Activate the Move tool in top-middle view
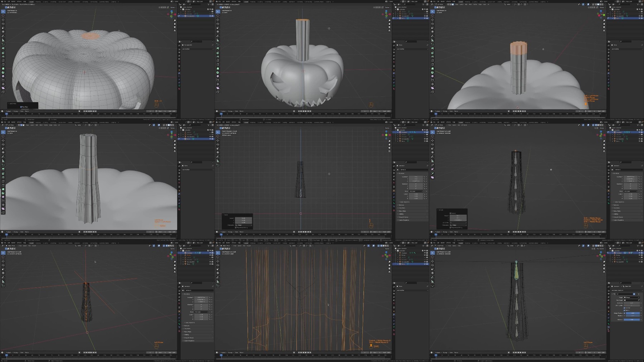Viewport: 644px width, 362px height. [x=218, y=20]
